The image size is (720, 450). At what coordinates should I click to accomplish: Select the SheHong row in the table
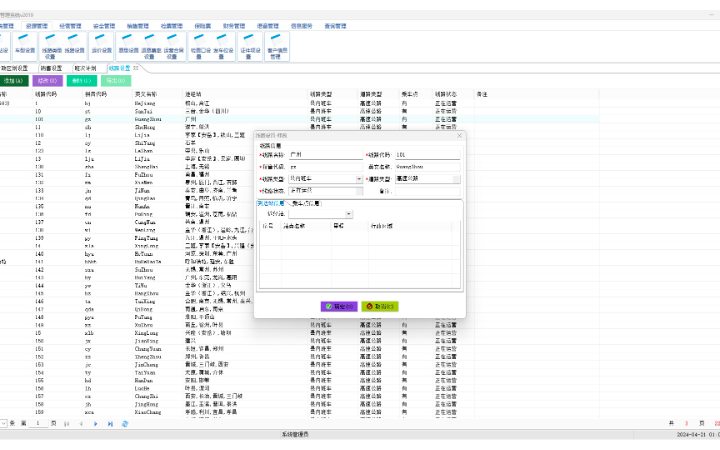point(299,127)
